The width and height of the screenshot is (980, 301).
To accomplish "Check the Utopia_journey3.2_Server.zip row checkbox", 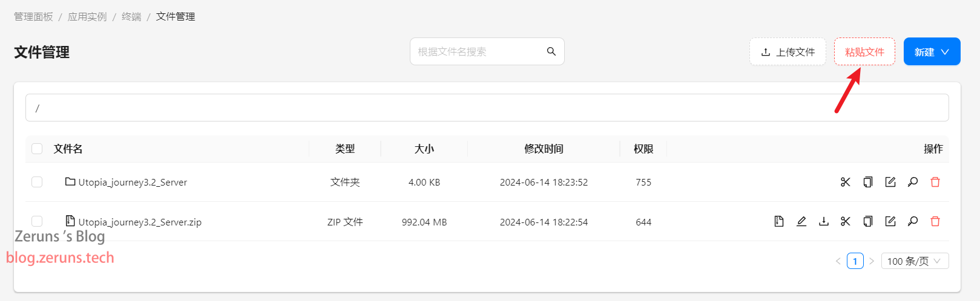I will coord(37,221).
